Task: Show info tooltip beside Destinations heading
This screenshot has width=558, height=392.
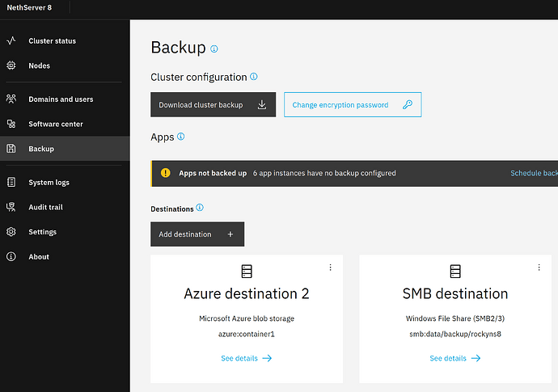Action: click(x=200, y=208)
